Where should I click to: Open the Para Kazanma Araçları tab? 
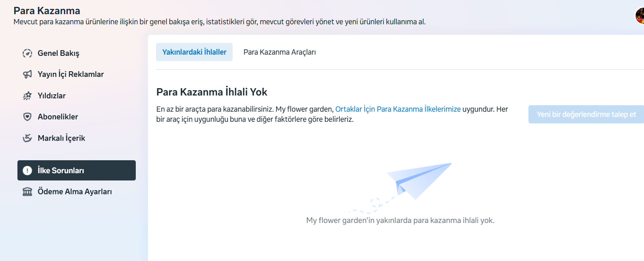click(x=280, y=52)
